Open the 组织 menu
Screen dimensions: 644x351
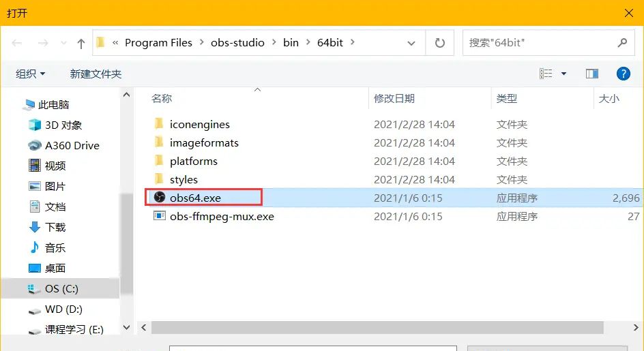tap(31, 74)
